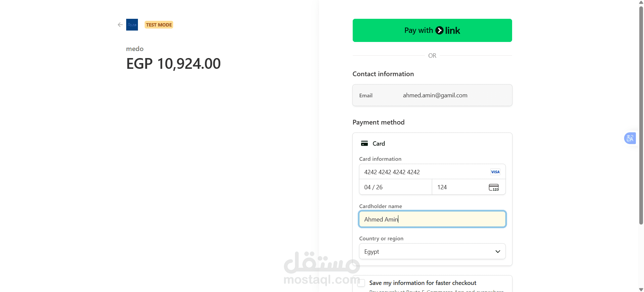Focus the card number field

tap(423, 172)
